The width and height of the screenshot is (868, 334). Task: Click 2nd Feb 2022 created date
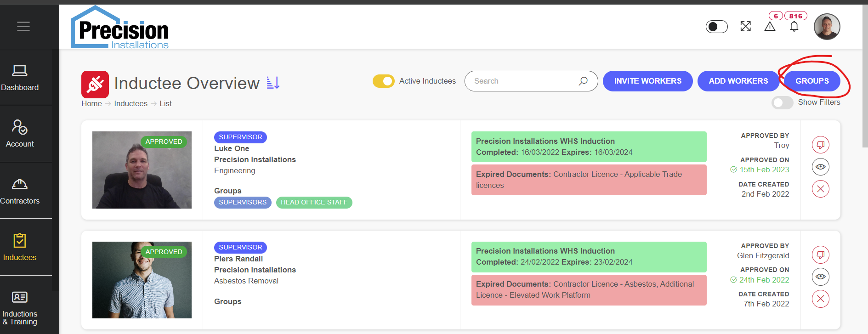pyautogui.click(x=765, y=194)
